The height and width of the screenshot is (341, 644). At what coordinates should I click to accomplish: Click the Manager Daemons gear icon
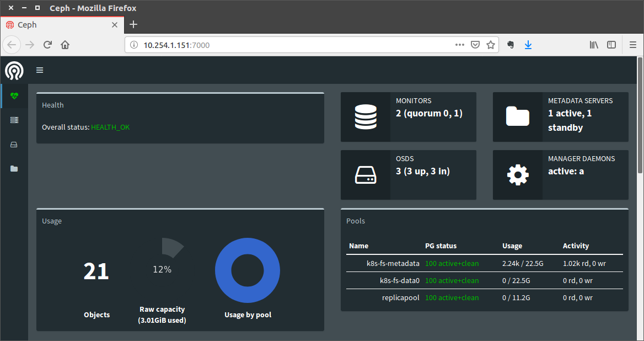[x=518, y=175]
